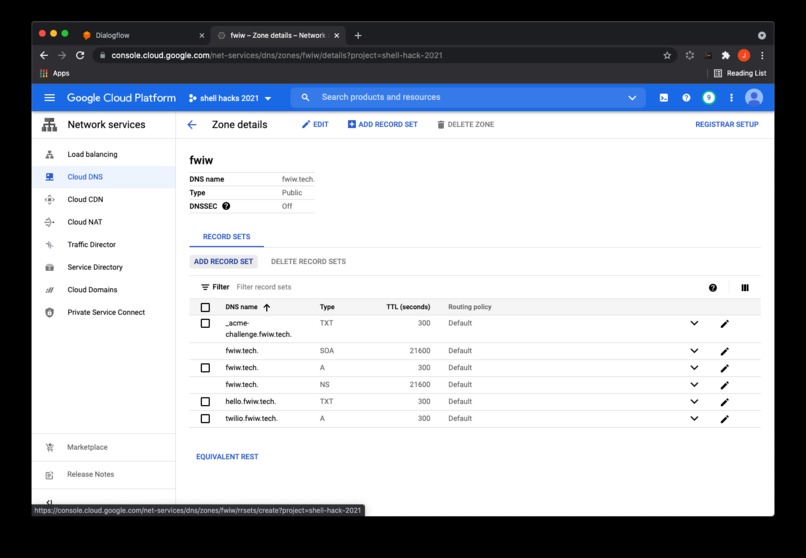
Task: Check the fwiw.tech. A record checkbox
Action: pyautogui.click(x=205, y=368)
